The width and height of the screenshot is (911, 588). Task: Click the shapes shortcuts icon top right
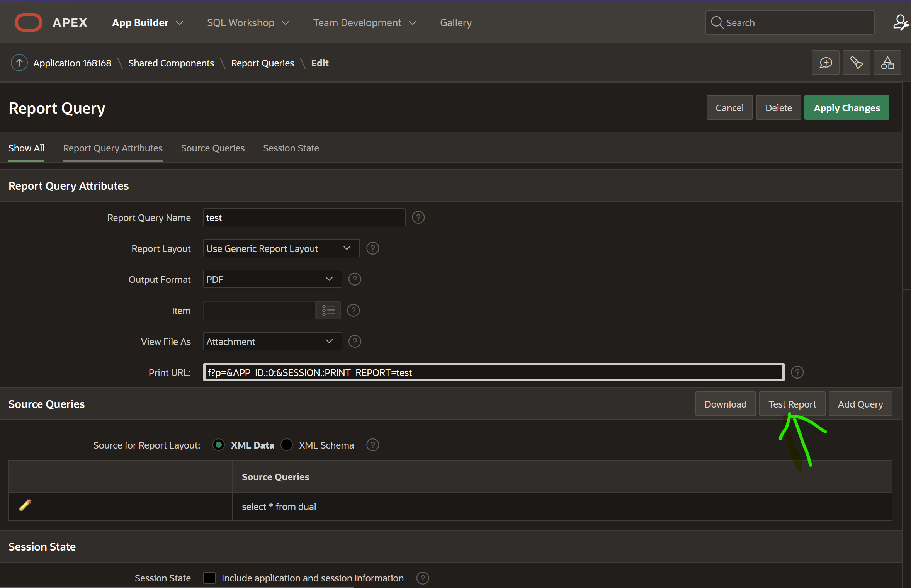887,63
